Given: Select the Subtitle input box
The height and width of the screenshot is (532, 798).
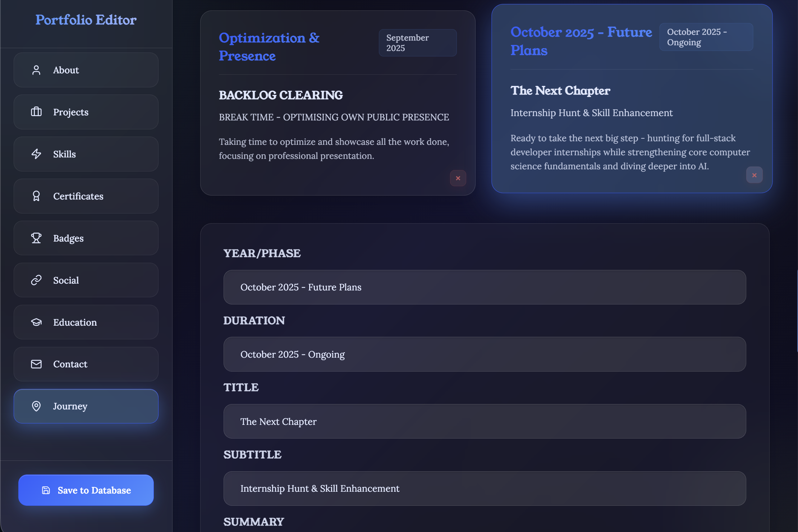Looking at the screenshot, I should (x=485, y=489).
